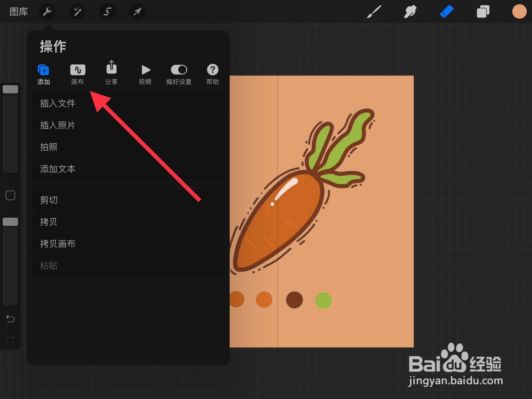Choose 拷贝画布 from the menu
This screenshot has width=532, height=399.
(128, 244)
